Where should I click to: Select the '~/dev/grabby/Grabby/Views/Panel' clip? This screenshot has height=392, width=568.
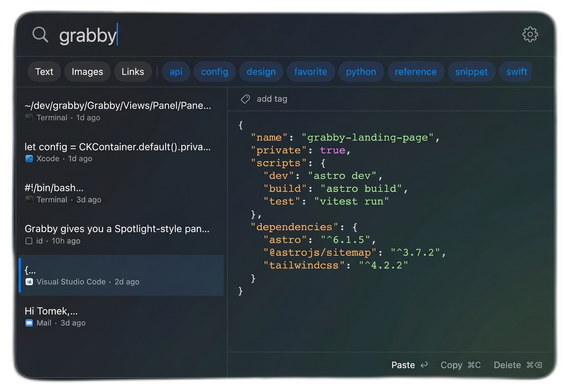click(121, 111)
